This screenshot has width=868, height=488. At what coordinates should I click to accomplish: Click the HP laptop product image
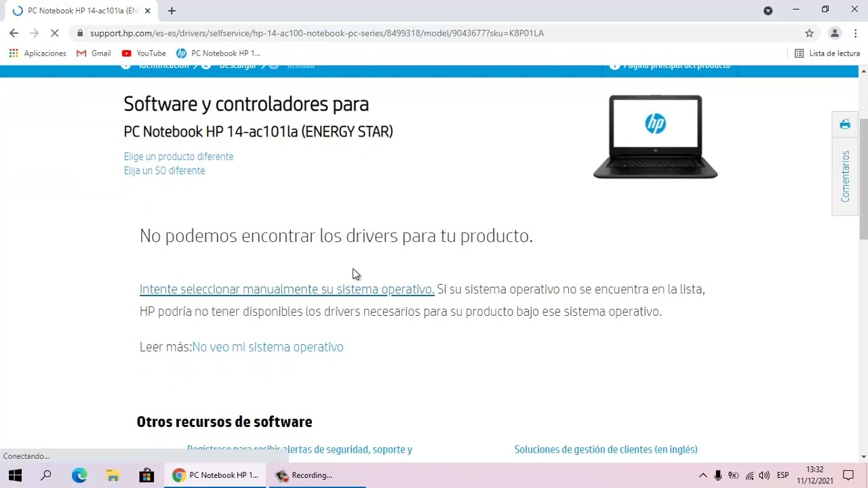tap(655, 137)
